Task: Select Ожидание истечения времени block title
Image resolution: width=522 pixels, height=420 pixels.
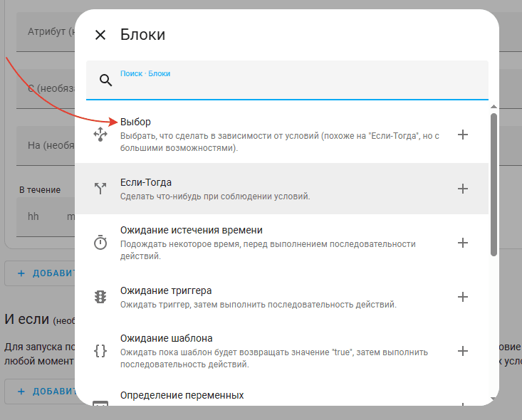Action: click(x=192, y=231)
